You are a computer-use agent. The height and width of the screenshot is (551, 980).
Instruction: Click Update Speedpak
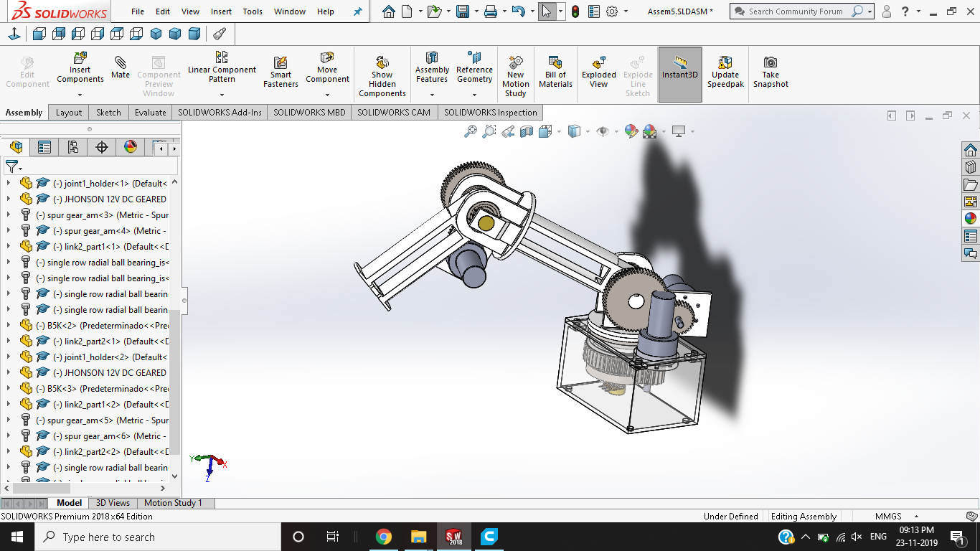click(x=725, y=72)
